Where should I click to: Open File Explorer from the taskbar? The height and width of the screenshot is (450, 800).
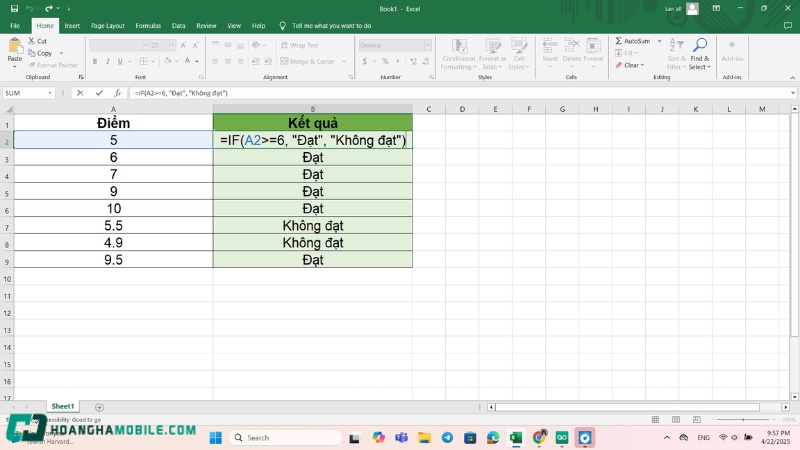424,438
